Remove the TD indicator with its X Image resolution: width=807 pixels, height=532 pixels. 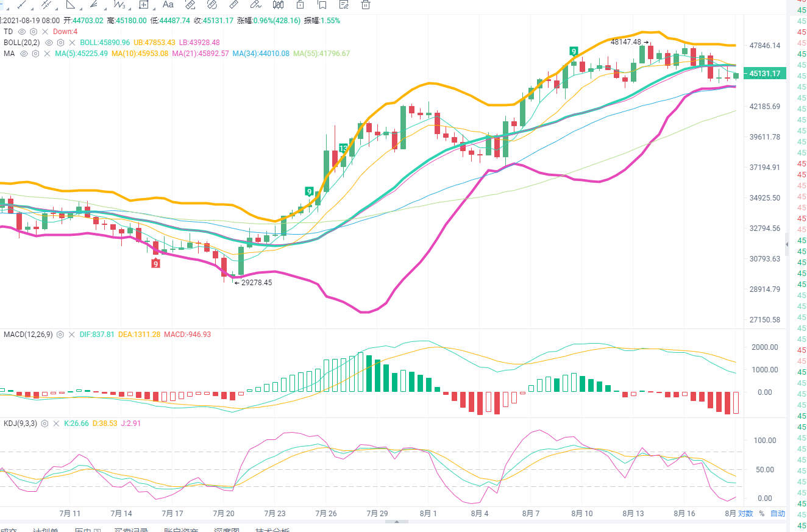tap(45, 32)
